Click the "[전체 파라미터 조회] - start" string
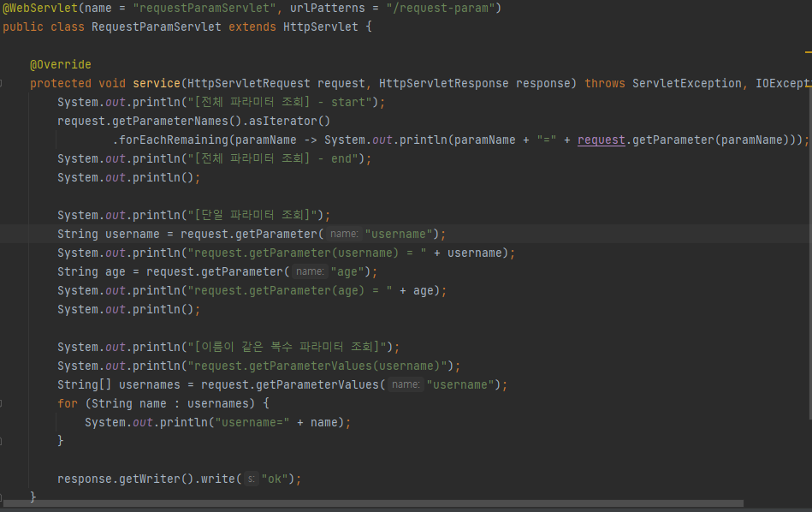 point(280,102)
